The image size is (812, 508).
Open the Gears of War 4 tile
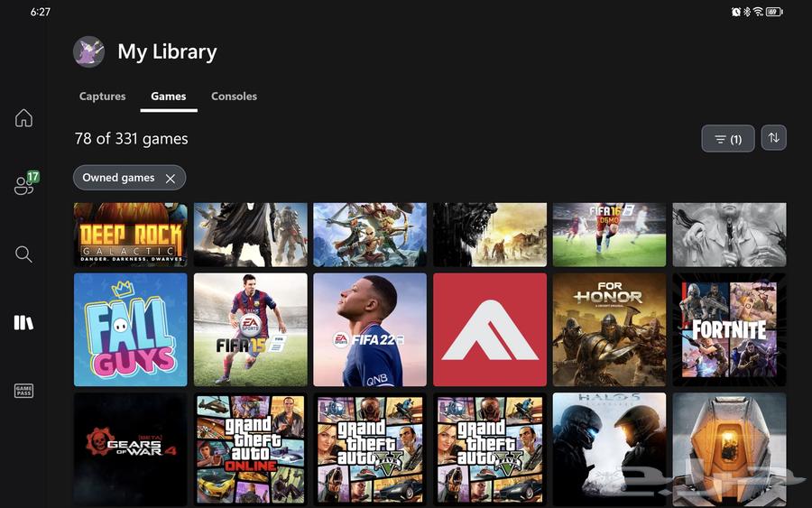(x=131, y=449)
